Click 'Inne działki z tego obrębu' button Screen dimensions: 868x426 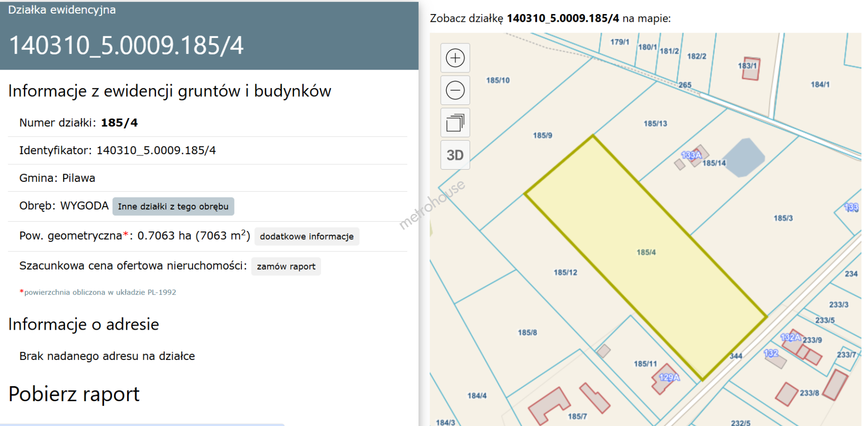173,207
